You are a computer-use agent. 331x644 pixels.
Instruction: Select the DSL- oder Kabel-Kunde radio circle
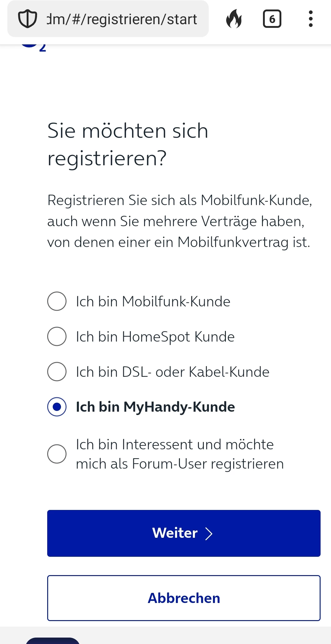tap(57, 372)
